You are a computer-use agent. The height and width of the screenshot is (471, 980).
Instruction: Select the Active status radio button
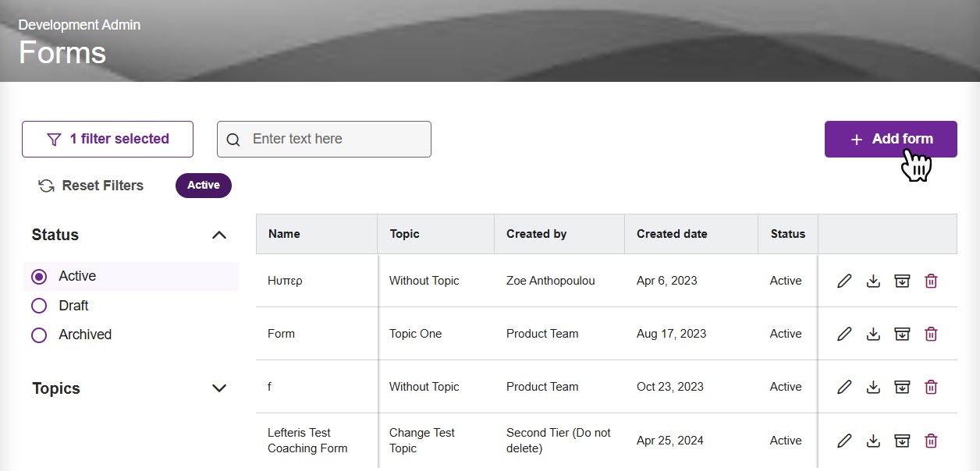click(39, 277)
